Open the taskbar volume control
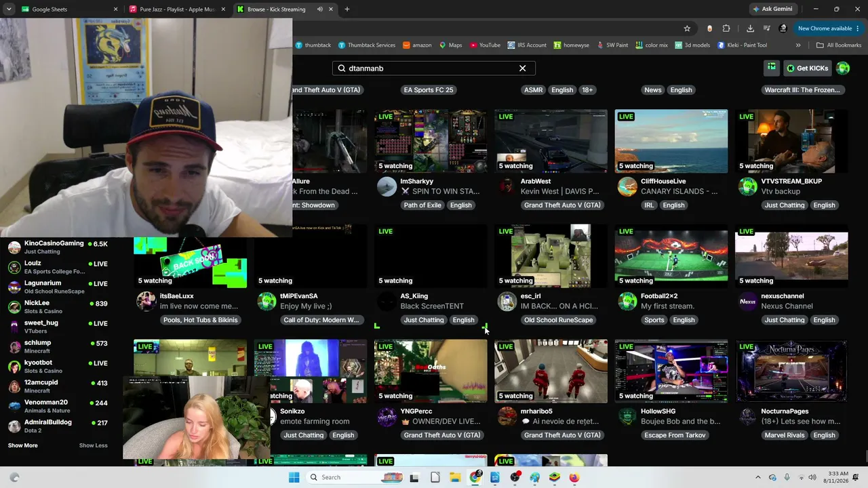 click(x=812, y=477)
